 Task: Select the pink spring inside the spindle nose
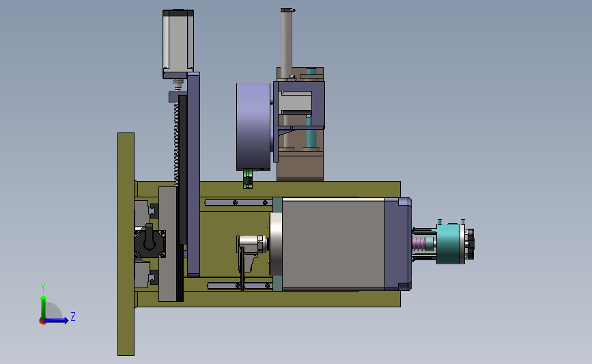(x=419, y=244)
